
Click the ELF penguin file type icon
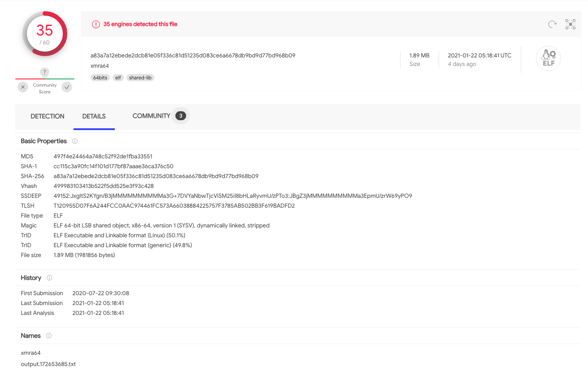point(548,58)
